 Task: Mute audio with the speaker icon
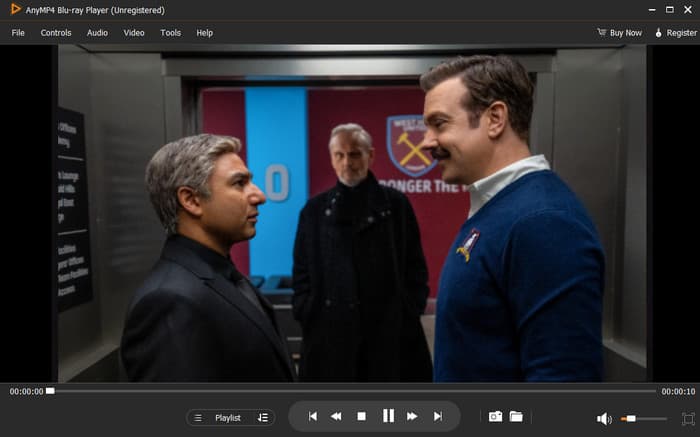pyautogui.click(x=604, y=419)
